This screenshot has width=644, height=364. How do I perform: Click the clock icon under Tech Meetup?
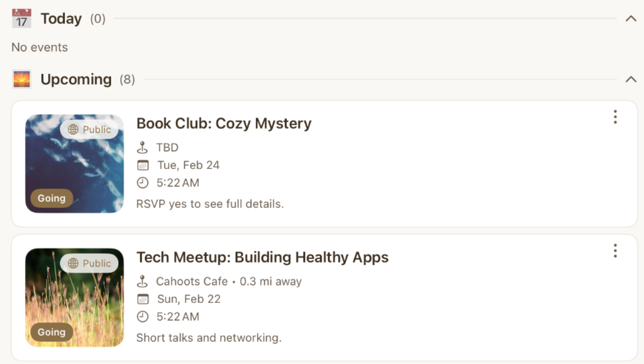142,316
